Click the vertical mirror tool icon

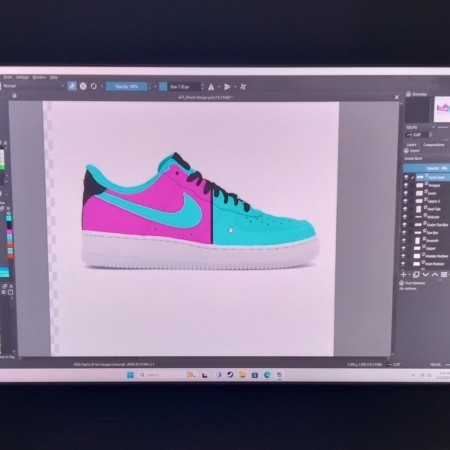pyautogui.click(x=227, y=87)
